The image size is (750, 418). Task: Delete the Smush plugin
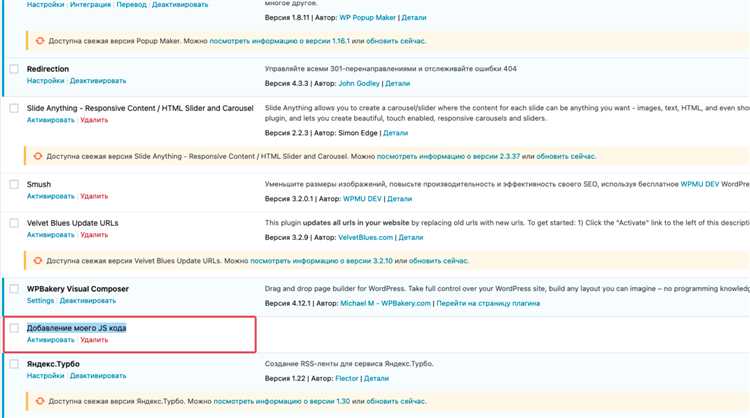(94, 196)
